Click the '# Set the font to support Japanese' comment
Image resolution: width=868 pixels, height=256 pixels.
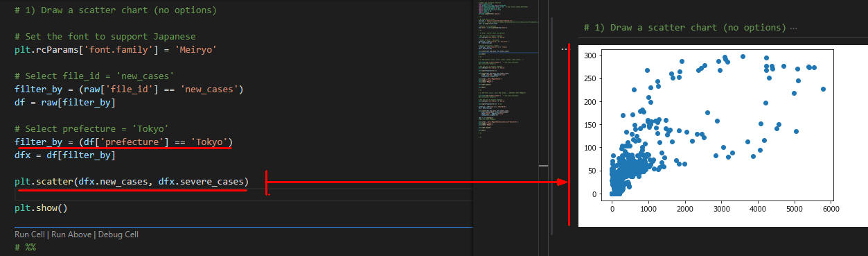point(105,36)
